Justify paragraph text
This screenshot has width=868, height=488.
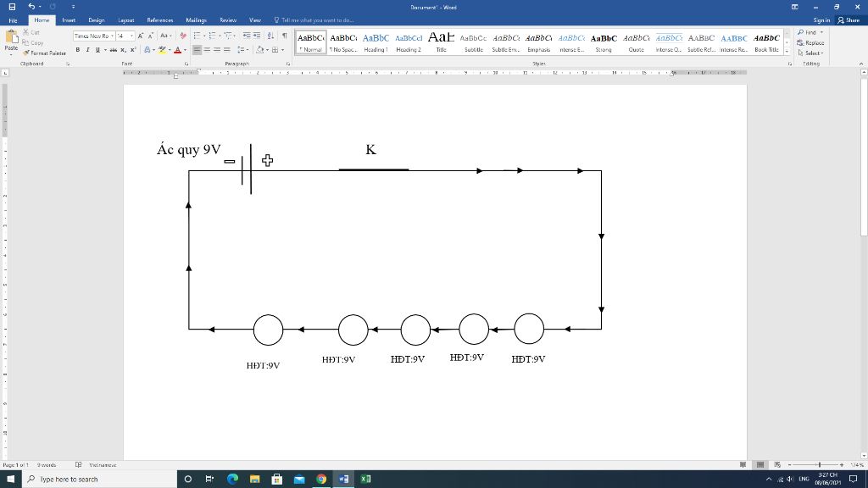coord(227,50)
